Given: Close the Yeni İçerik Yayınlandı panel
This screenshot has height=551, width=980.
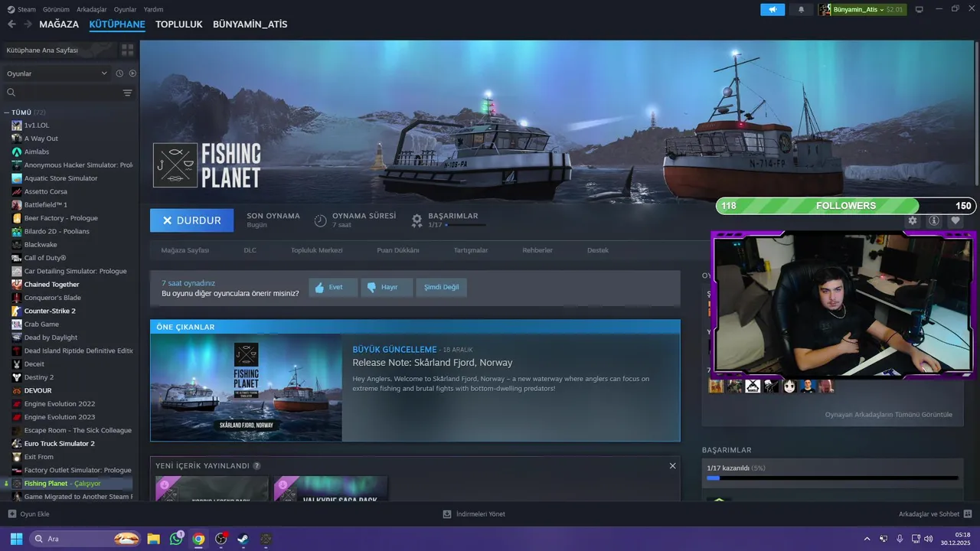Looking at the screenshot, I should pos(672,466).
